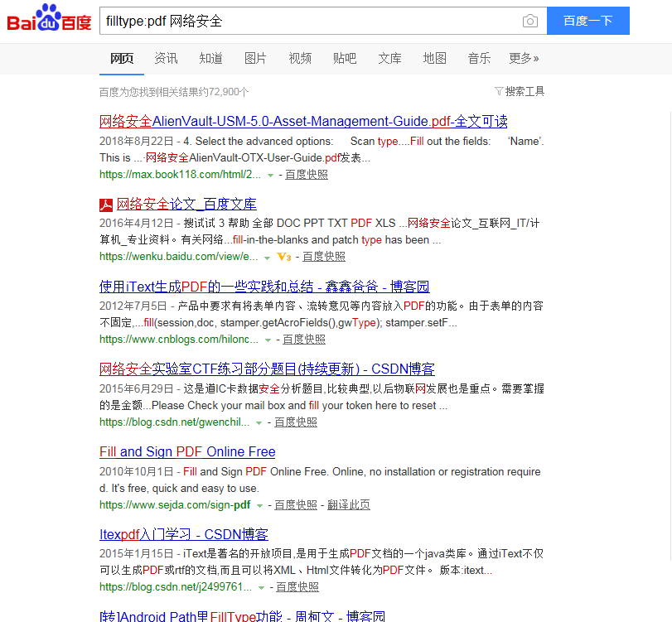This screenshot has height=622, width=672.
Task: Open 使用iText生成PDF result title
Action: coord(264,287)
